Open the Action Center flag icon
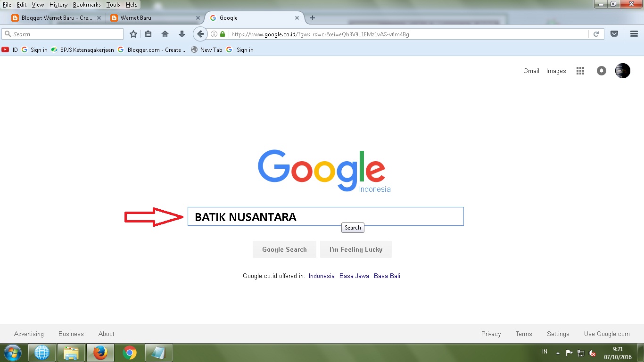The height and width of the screenshot is (362, 644). click(x=570, y=353)
